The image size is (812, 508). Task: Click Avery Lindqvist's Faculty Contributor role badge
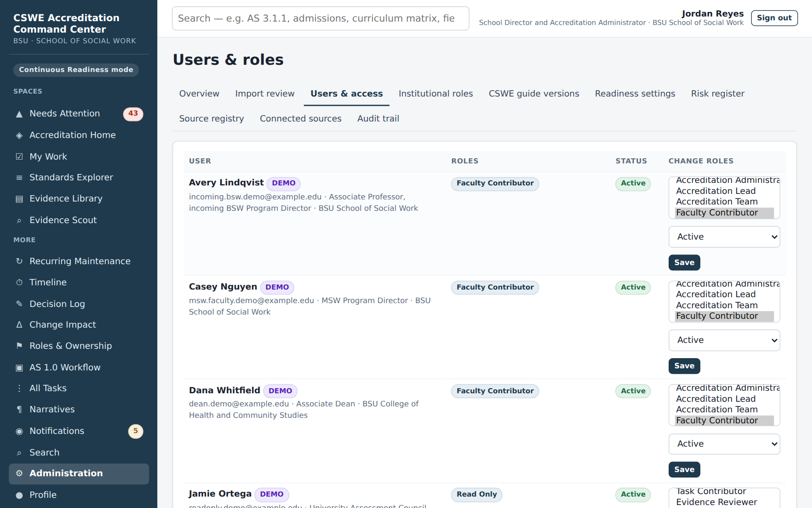click(x=495, y=183)
